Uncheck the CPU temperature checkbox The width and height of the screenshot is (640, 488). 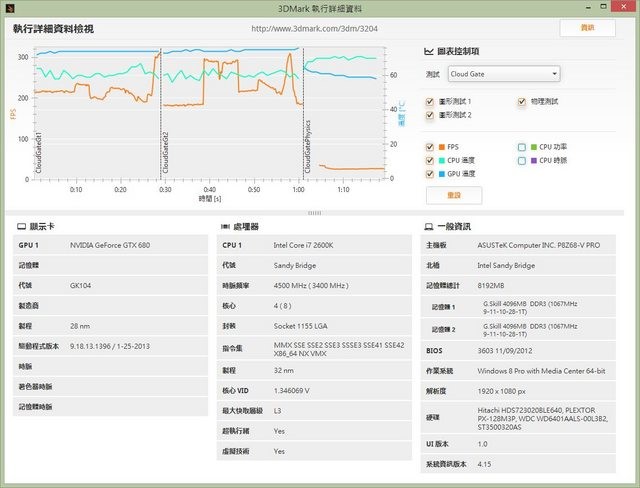coord(429,160)
